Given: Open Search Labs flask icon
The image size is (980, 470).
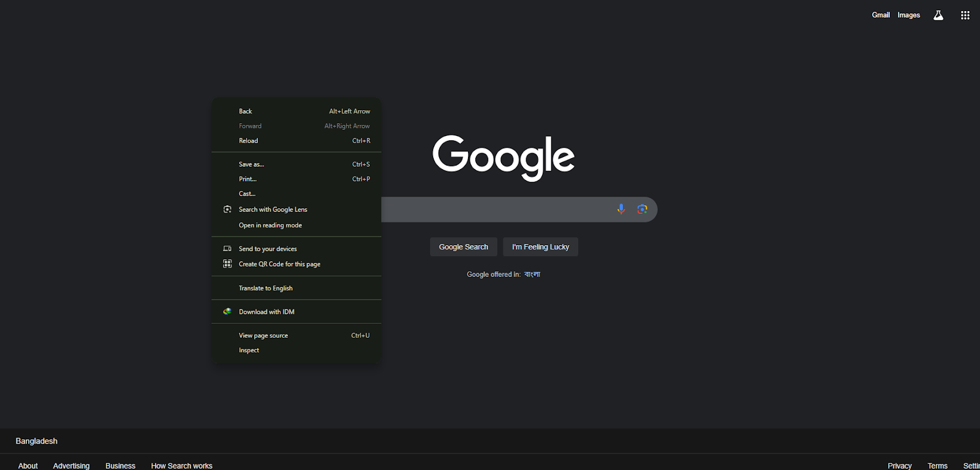Looking at the screenshot, I should [x=938, y=15].
